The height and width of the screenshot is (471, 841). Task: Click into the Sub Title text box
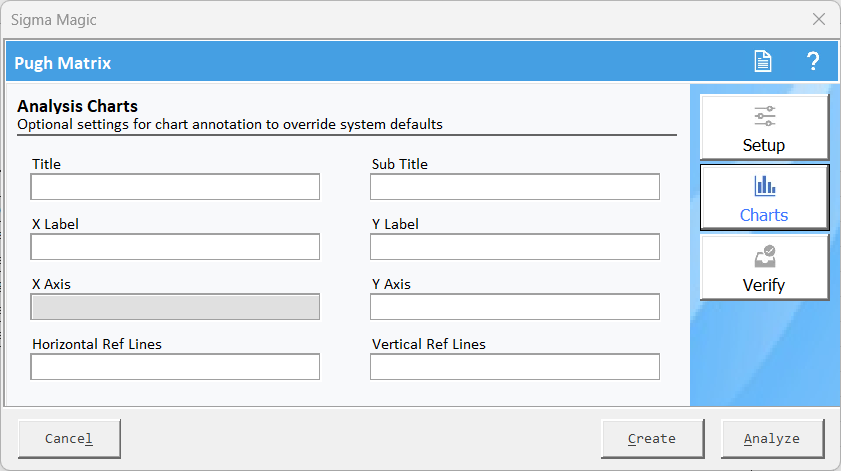(515, 187)
